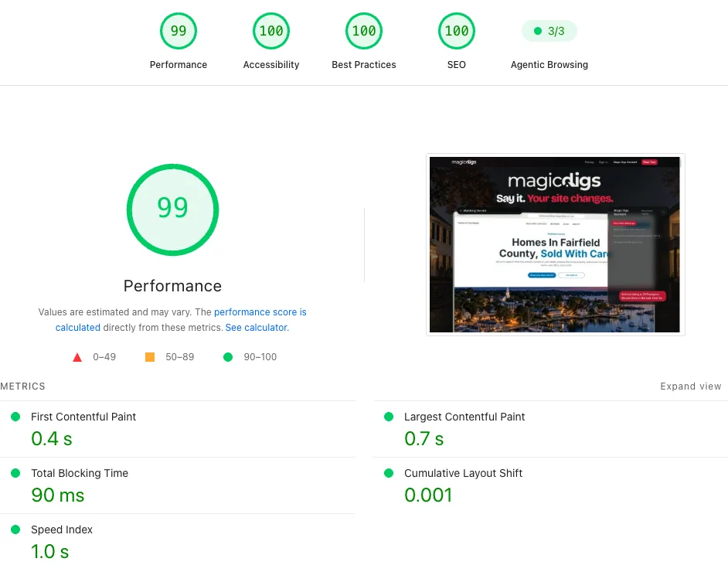Image resolution: width=728 pixels, height=572 pixels.
Task: Click the METRICS section heading
Action: tap(22, 386)
